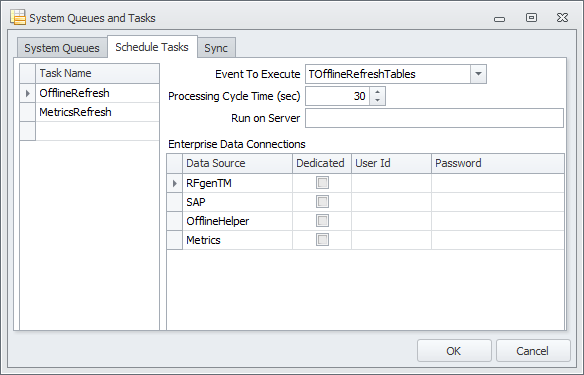Open the Sync tab

216,48
